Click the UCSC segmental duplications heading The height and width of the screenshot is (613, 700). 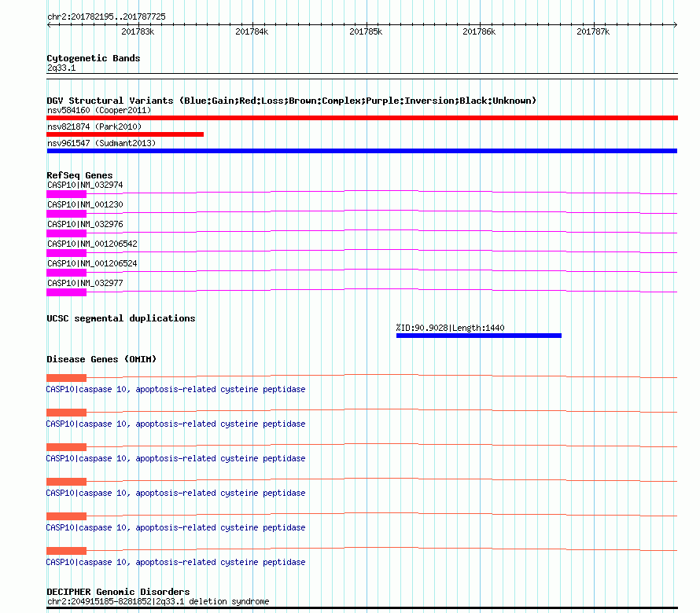[121, 318]
